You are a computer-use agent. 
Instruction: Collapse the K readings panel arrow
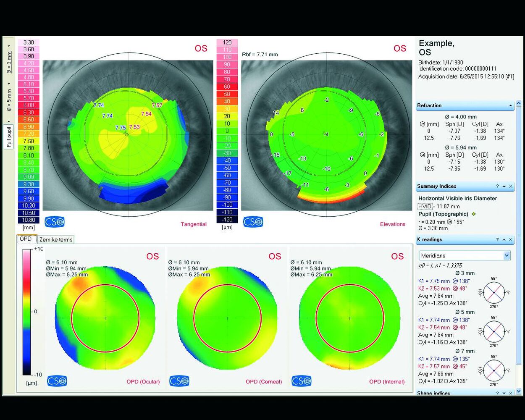pos(504,240)
